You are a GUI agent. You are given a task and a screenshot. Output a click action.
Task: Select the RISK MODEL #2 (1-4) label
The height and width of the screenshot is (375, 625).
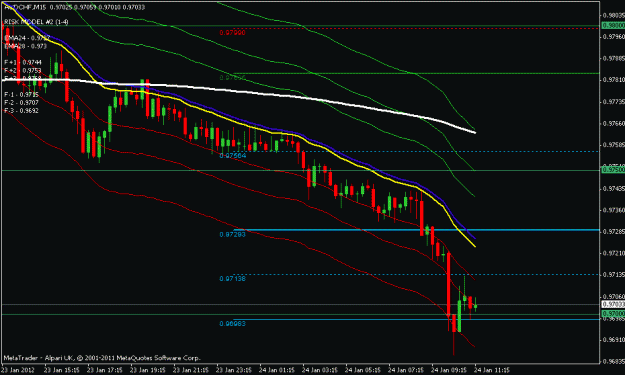(36, 22)
